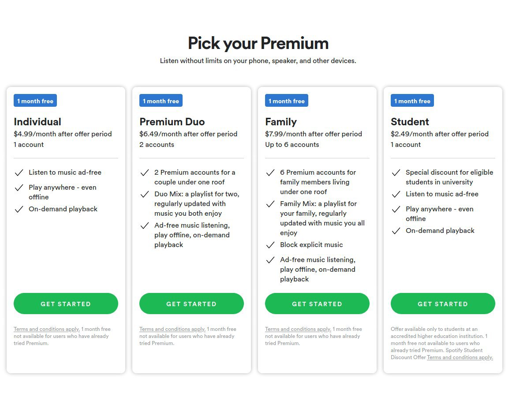Viewport: 516px width, 420px height.
Task: Open Terms and conditions link in Premium Duo card
Action: click(x=172, y=329)
